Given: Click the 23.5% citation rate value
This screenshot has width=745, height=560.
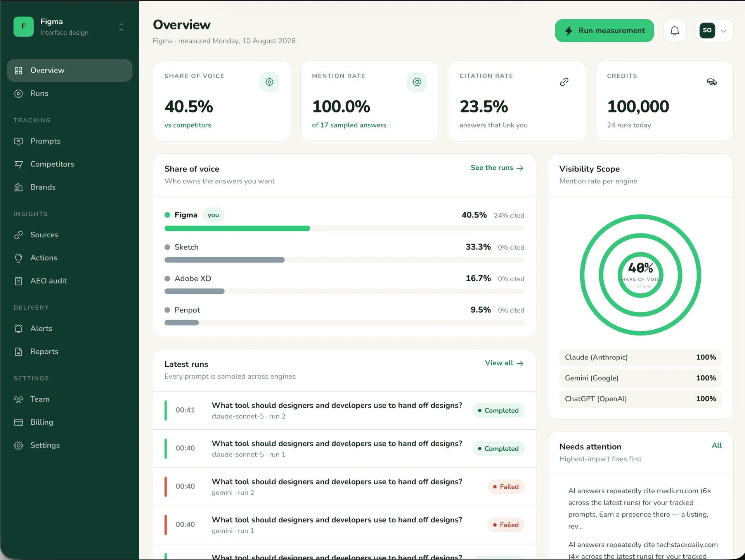Looking at the screenshot, I should (483, 106).
